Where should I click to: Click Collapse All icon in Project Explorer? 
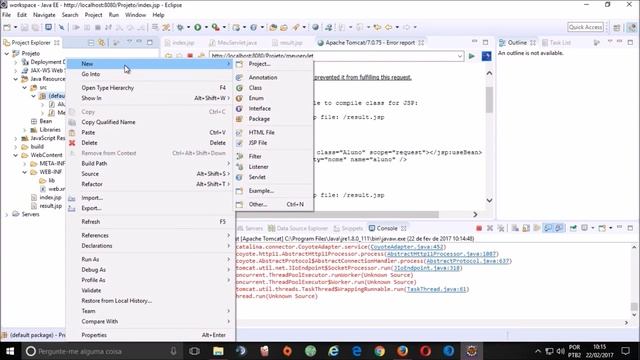click(x=91, y=42)
